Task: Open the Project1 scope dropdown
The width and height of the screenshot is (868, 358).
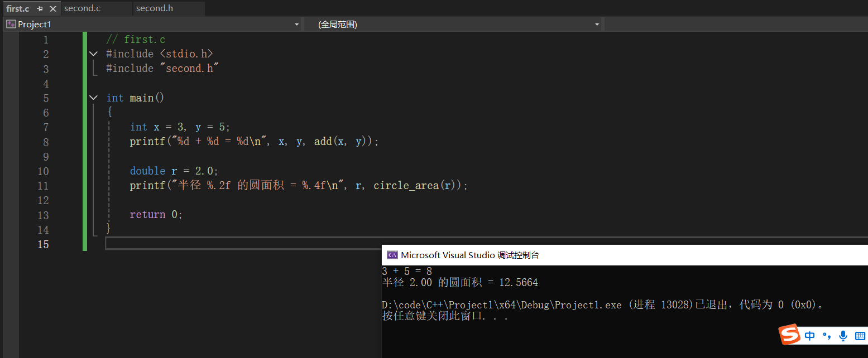Action: [x=296, y=25]
